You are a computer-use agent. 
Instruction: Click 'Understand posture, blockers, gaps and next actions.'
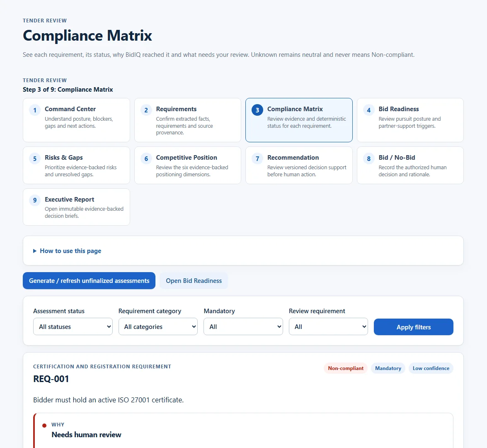(79, 122)
